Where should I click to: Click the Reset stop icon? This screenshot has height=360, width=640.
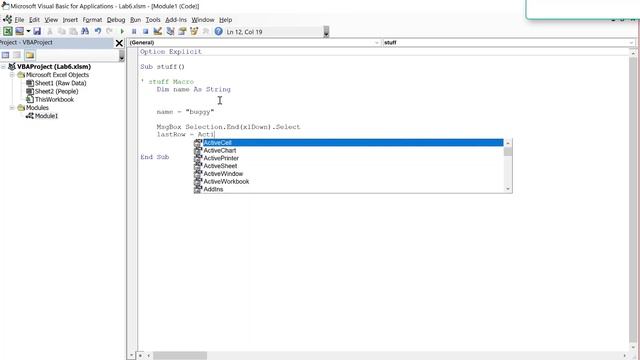point(145,31)
